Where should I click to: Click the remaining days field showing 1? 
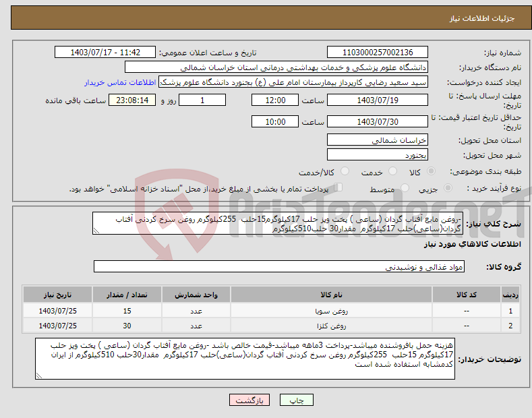(x=202, y=100)
